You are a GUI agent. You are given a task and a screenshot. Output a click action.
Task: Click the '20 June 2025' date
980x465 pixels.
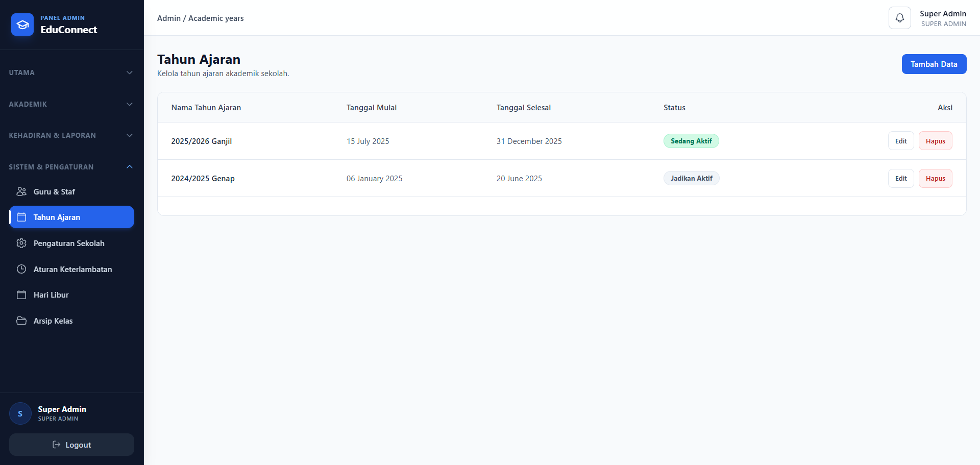[519, 179]
